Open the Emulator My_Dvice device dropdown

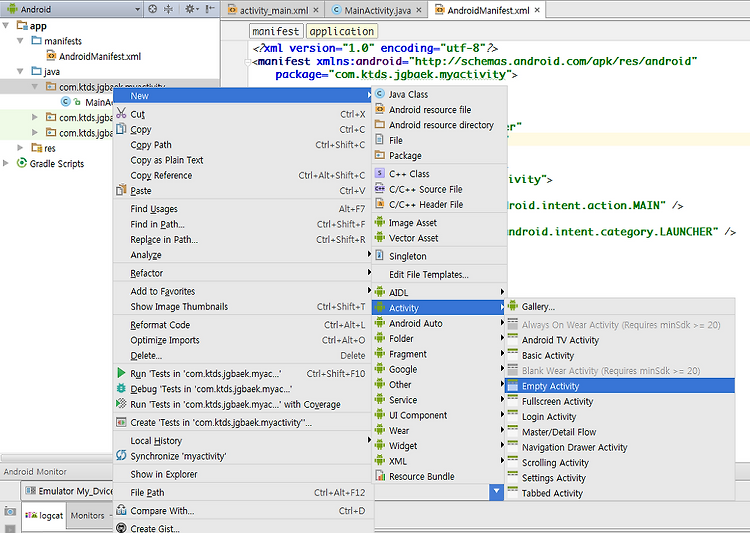pyautogui.click(x=67, y=491)
